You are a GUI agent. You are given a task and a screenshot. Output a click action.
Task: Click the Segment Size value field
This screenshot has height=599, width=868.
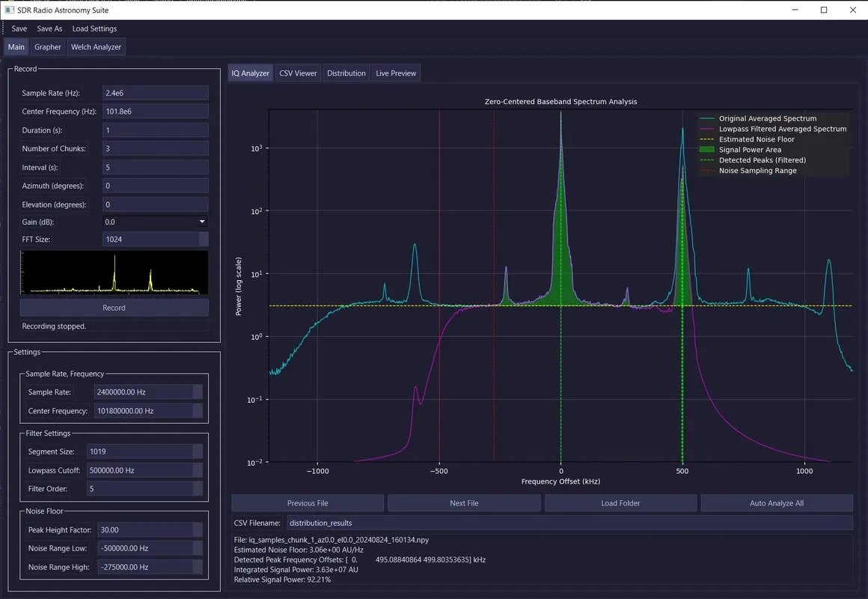(139, 451)
